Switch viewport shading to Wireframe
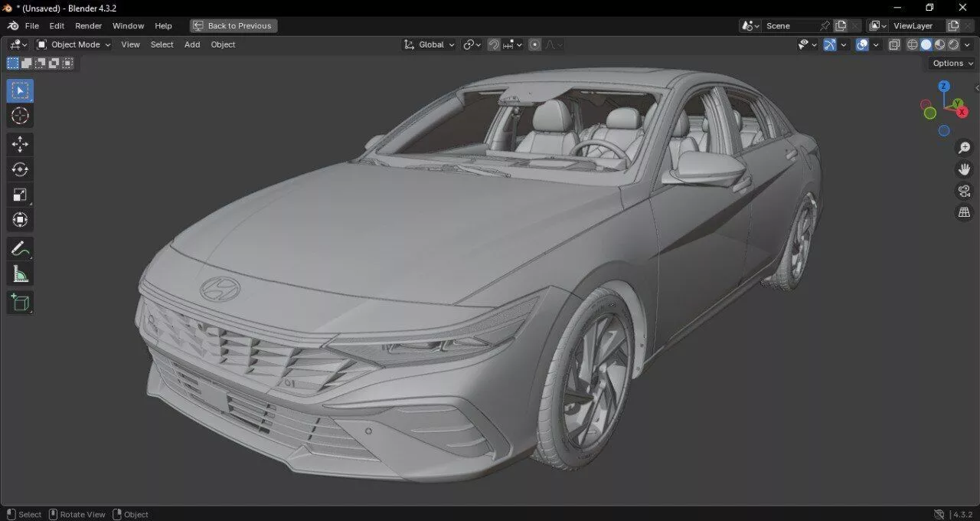Viewport: 980px width, 521px height. [x=912, y=44]
